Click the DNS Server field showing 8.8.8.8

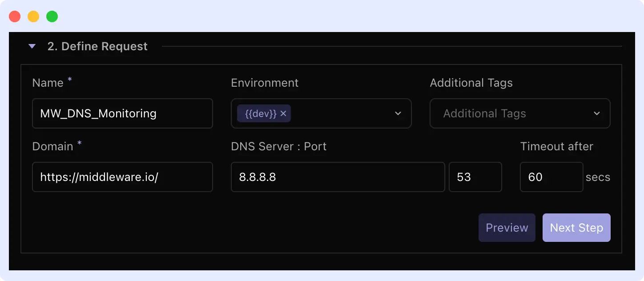point(338,177)
